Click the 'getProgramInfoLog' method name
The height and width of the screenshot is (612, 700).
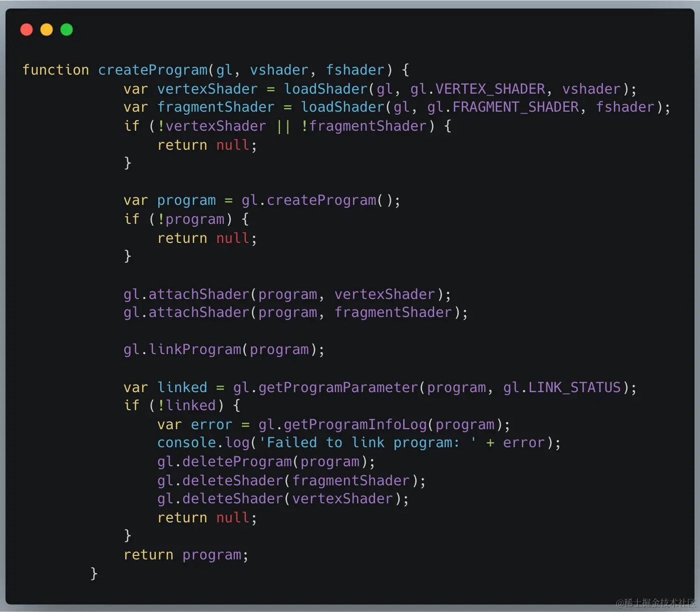(355, 425)
